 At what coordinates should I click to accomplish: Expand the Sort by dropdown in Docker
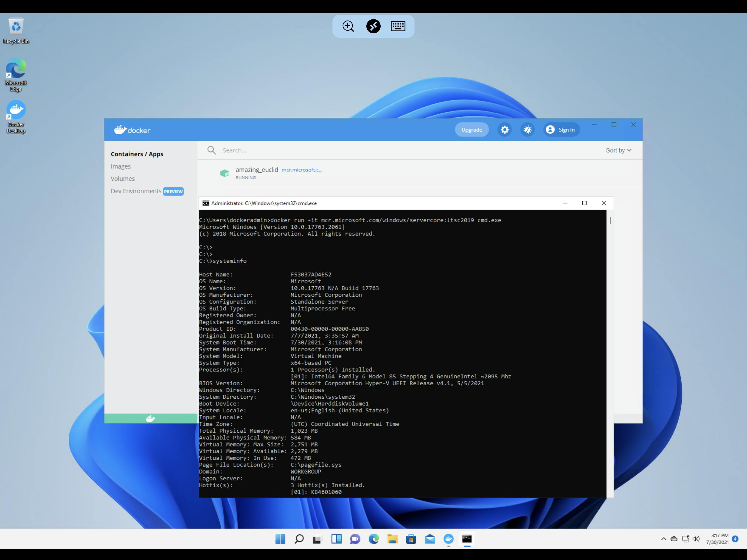[619, 150]
